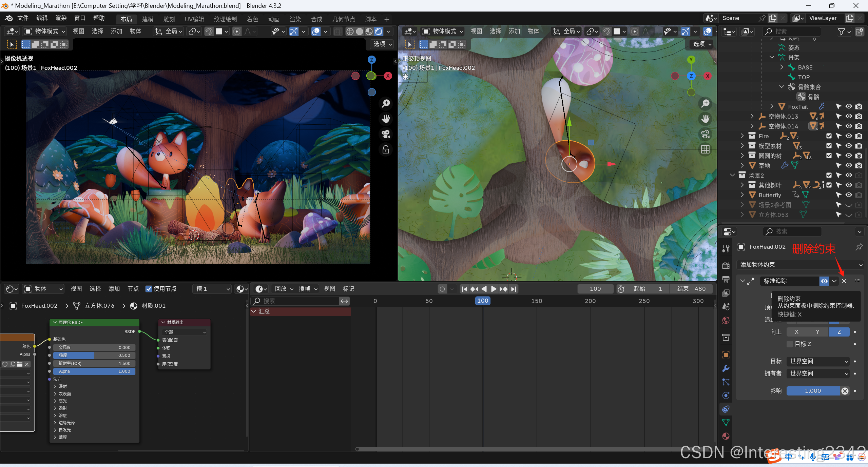Click the 影响 influence slider
868x467 pixels.
(x=813, y=391)
